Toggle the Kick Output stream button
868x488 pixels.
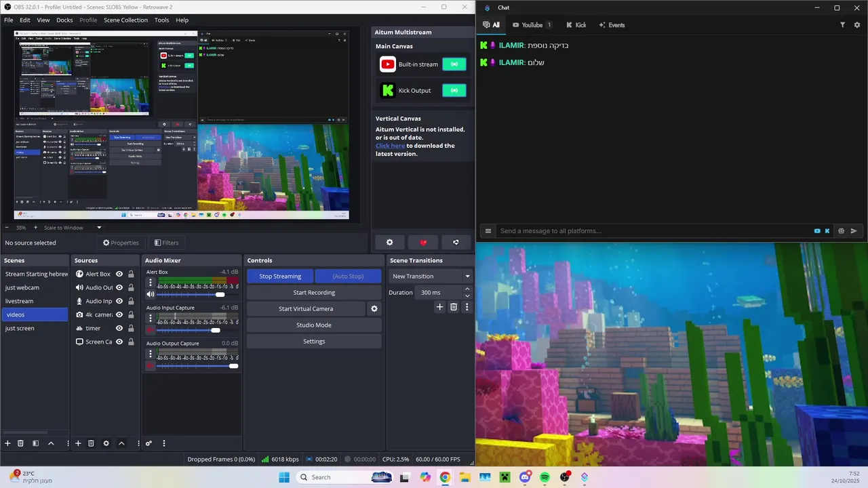[454, 90]
